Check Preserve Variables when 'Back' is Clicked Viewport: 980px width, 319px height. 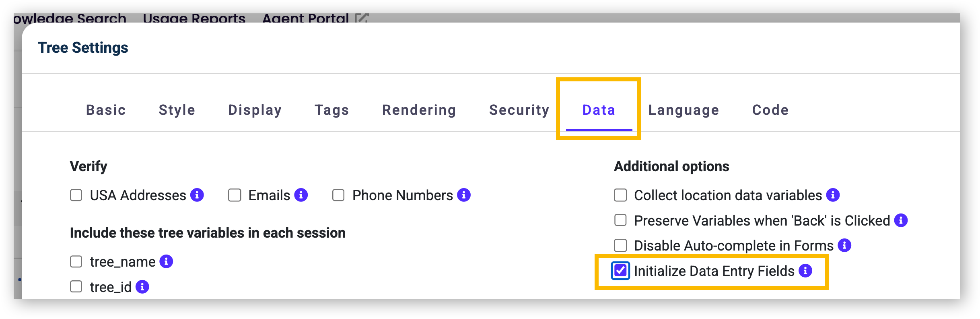pyautogui.click(x=620, y=220)
